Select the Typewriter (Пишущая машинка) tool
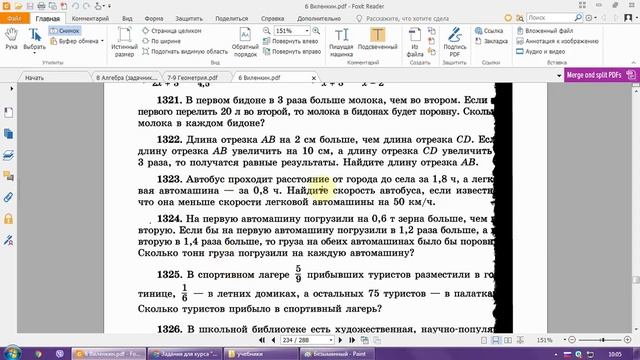The width and height of the screenshot is (640, 360). pos(341,42)
